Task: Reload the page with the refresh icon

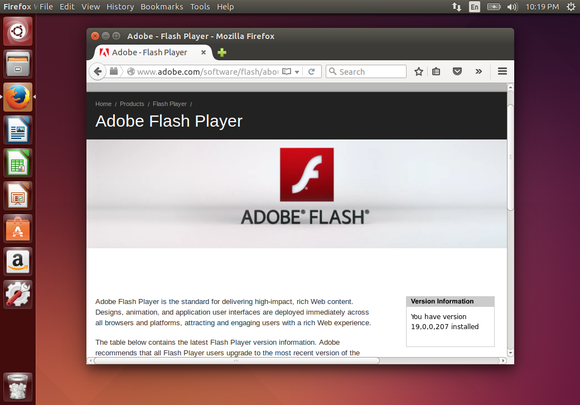Action: (311, 72)
